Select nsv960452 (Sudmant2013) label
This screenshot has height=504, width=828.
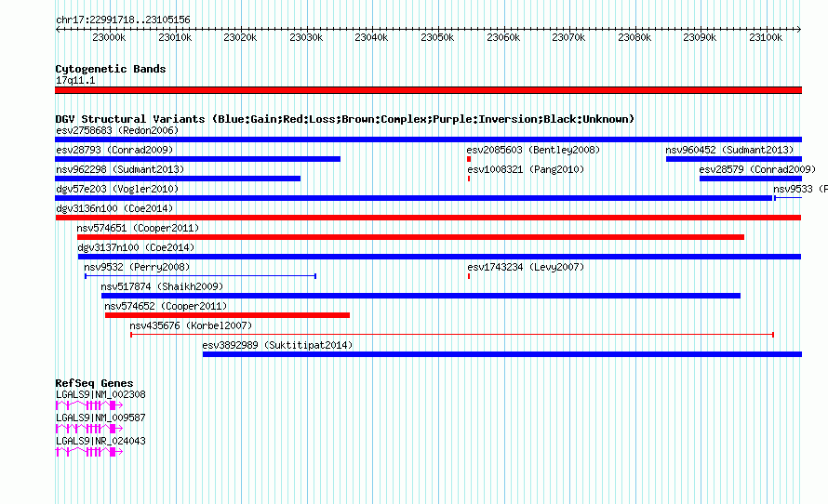point(729,150)
